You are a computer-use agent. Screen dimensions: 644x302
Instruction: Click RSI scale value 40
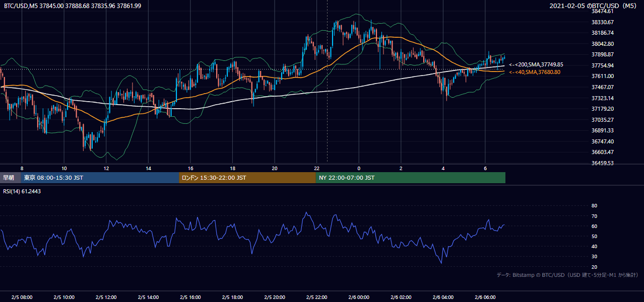[x=594, y=246]
